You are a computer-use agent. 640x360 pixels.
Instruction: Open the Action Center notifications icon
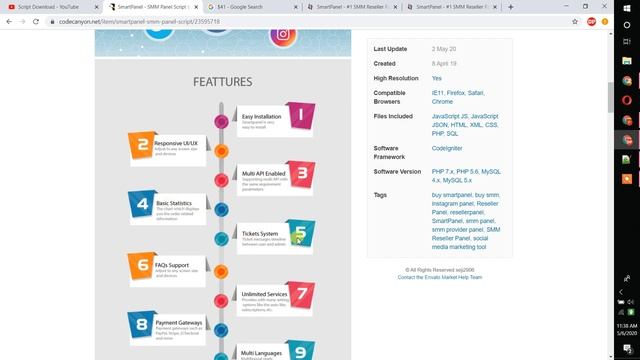[x=627, y=348]
